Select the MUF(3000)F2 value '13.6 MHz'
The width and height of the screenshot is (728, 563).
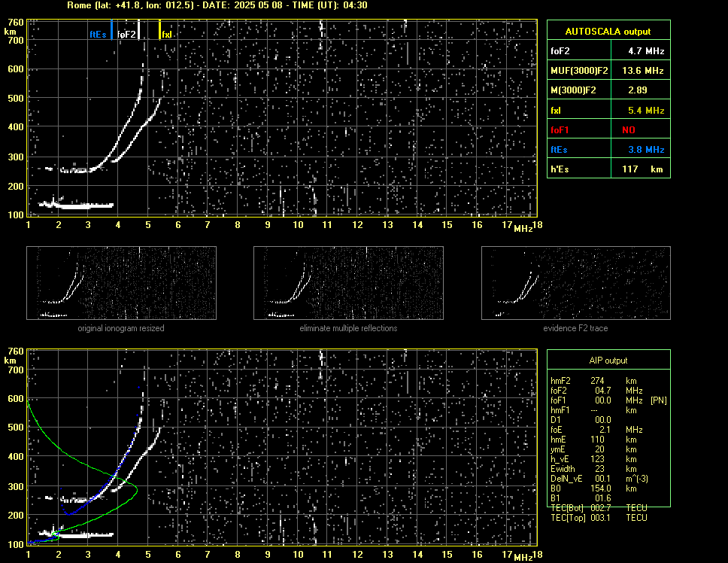(643, 71)
